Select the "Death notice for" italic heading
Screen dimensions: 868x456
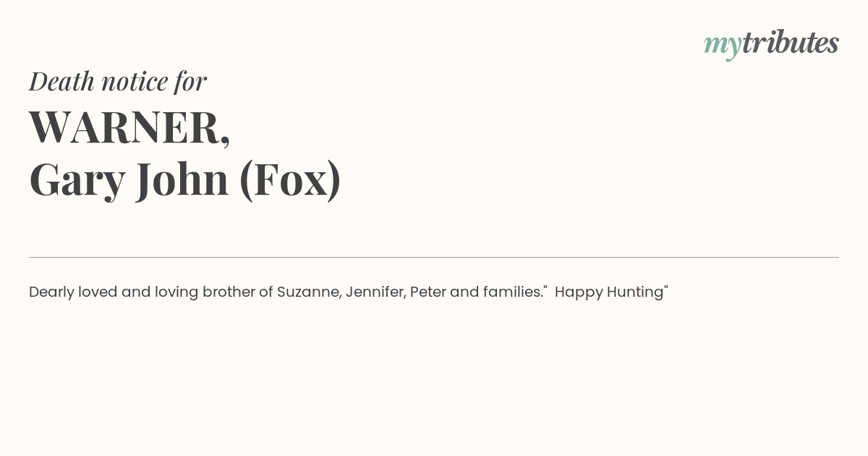pos(118,81)
